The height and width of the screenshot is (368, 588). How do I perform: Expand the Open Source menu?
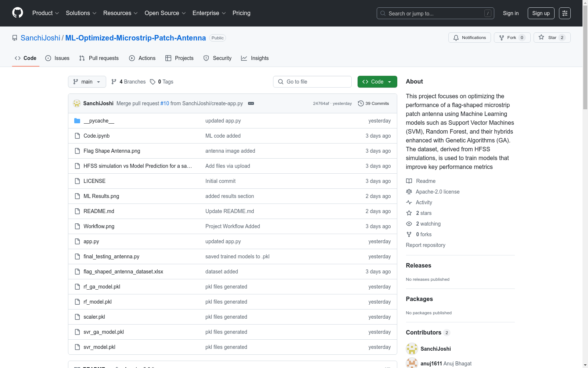click(x=165, y=13)
